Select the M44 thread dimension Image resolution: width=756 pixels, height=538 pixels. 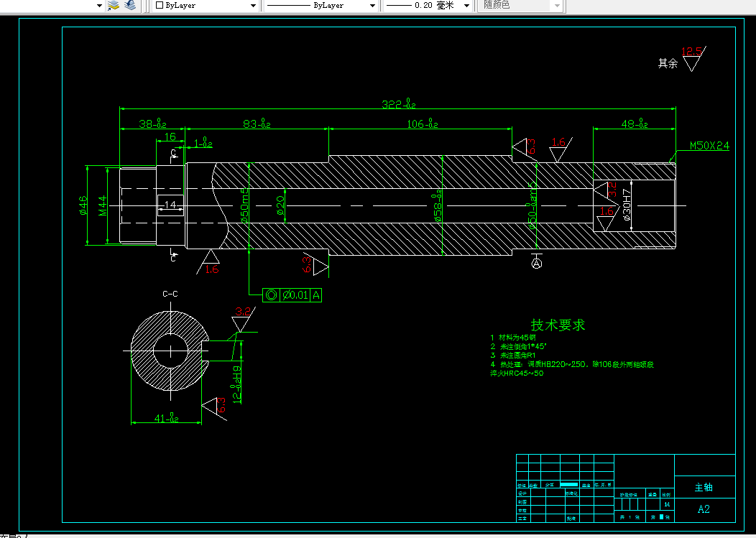tap(103, 205)
